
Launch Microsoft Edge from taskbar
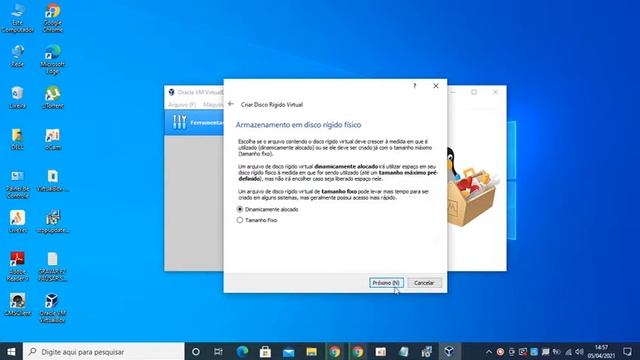242,351
